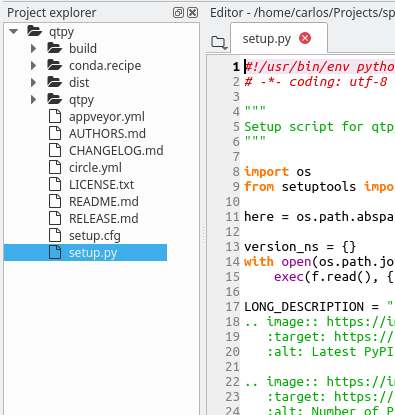This screenshot has width=395, height=415.
Task: Click the setup.cfg file icon
Action: point(55,235)
